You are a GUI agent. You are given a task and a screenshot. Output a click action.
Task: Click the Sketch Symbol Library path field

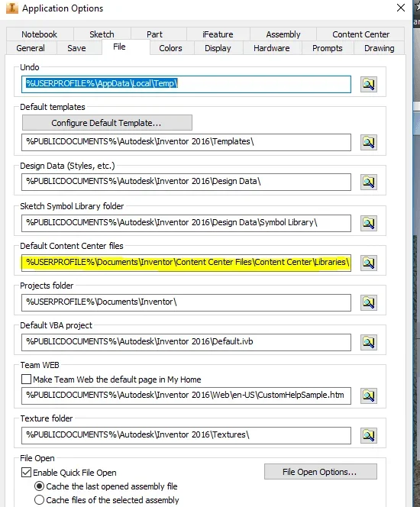(x=186, y=223)
